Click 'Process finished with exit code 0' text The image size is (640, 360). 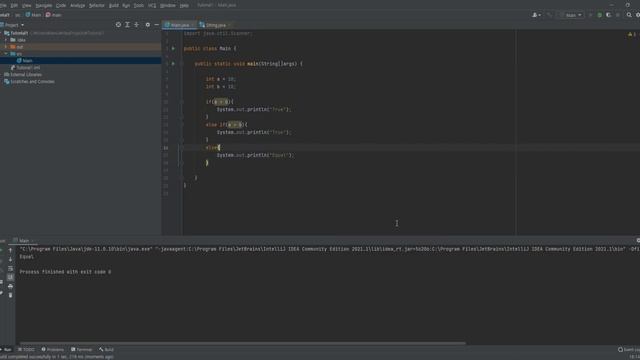click(x=65, y=272)
